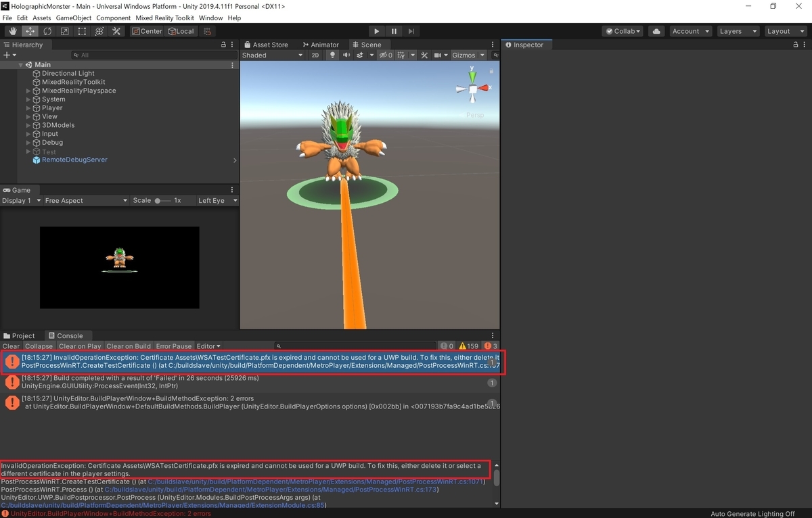Open the Gizmos dropdown
The width and height of the screenshot is (812, 518).
[x=468, y=55]
